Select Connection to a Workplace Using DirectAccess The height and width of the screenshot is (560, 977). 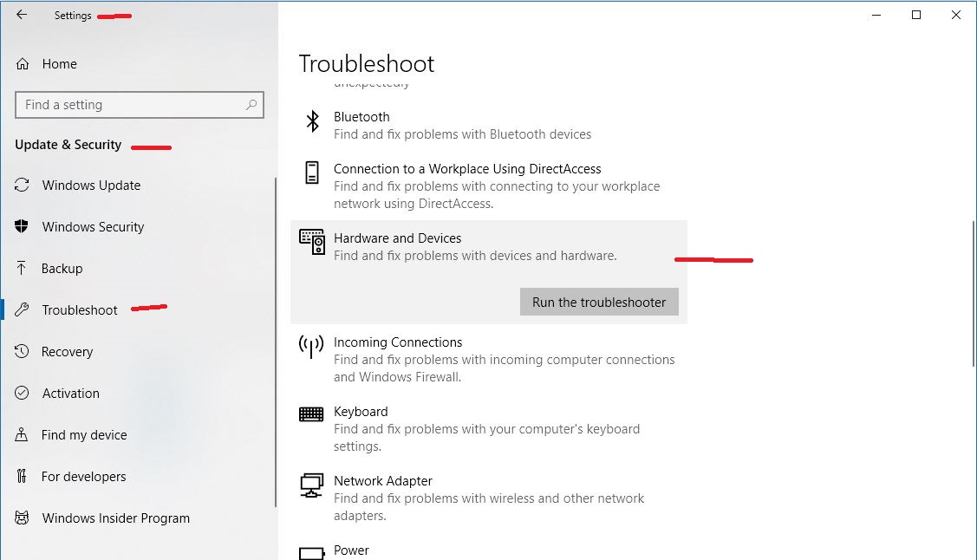489,186
